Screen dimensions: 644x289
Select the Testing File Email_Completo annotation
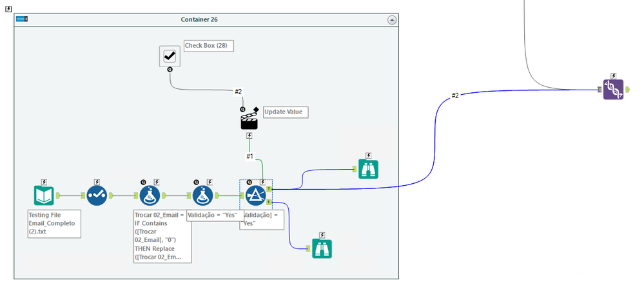[x=54, y=224]
